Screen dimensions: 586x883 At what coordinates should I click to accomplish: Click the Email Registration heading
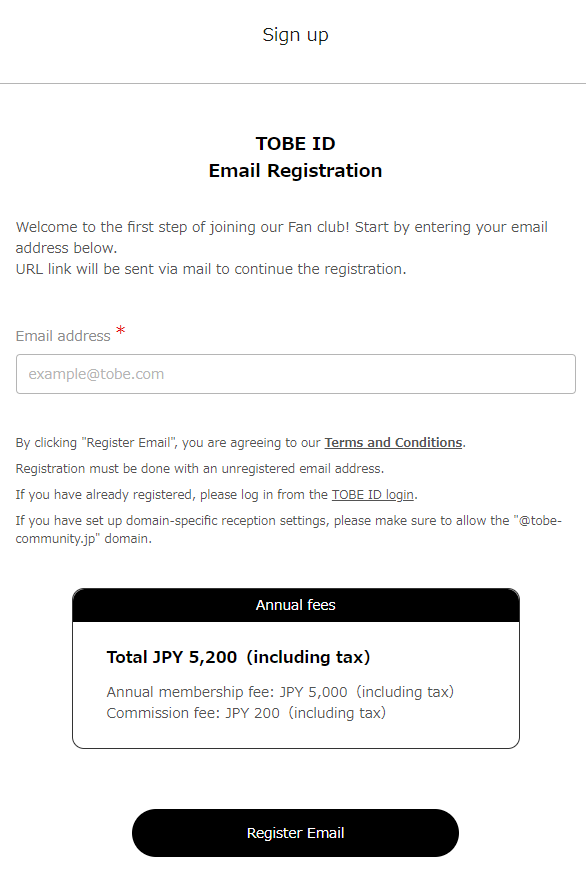coord(296,171)
